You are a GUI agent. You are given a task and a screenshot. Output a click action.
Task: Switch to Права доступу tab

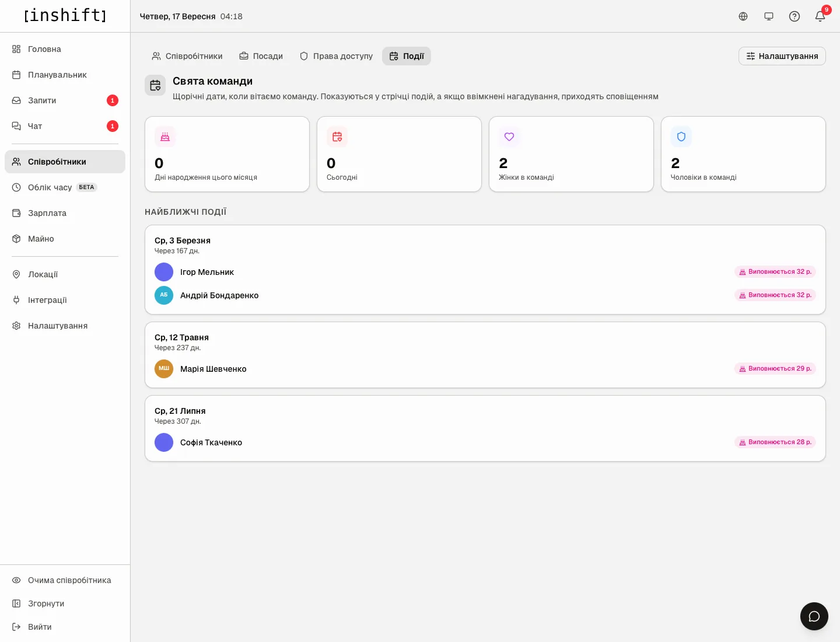[336, 56]
